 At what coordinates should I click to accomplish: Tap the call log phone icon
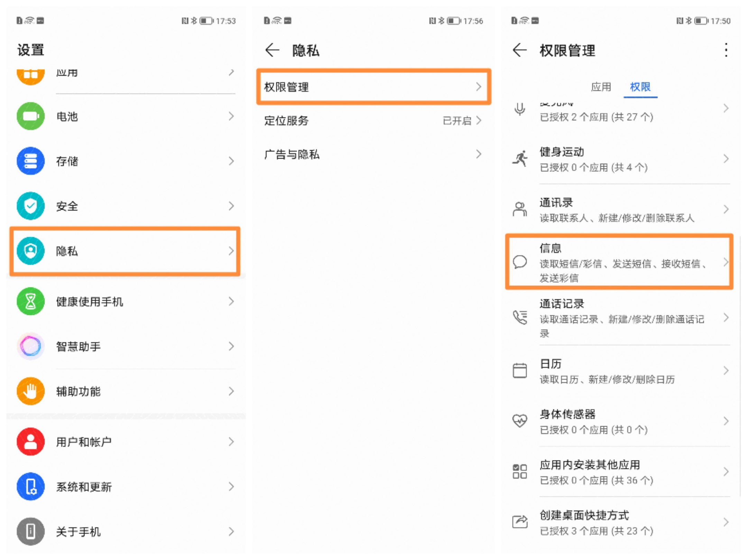tap(520, 317)
